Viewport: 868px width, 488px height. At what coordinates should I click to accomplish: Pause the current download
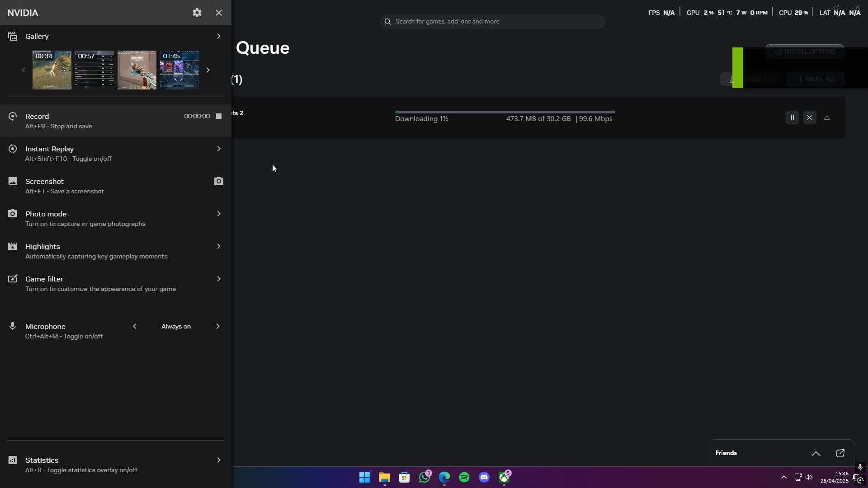pos(792,117)
